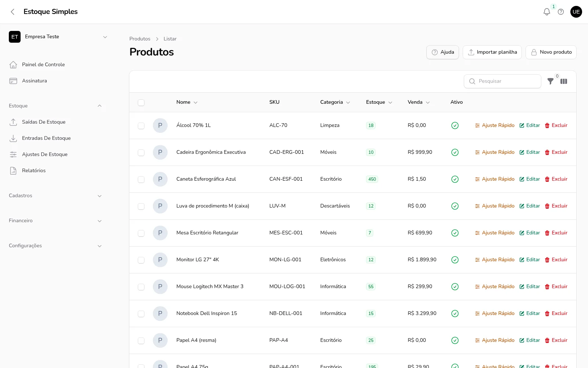Check the Cadeira Ergonômica Executiva row checkbox
The height and width of the screenshot is (368, 588).
[141, 153]
